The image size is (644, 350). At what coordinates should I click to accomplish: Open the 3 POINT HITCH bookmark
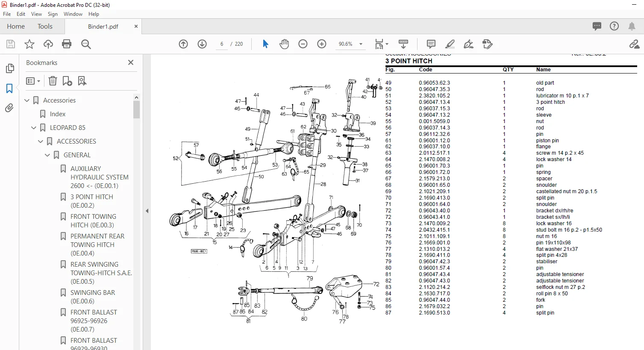click(92, 201)
